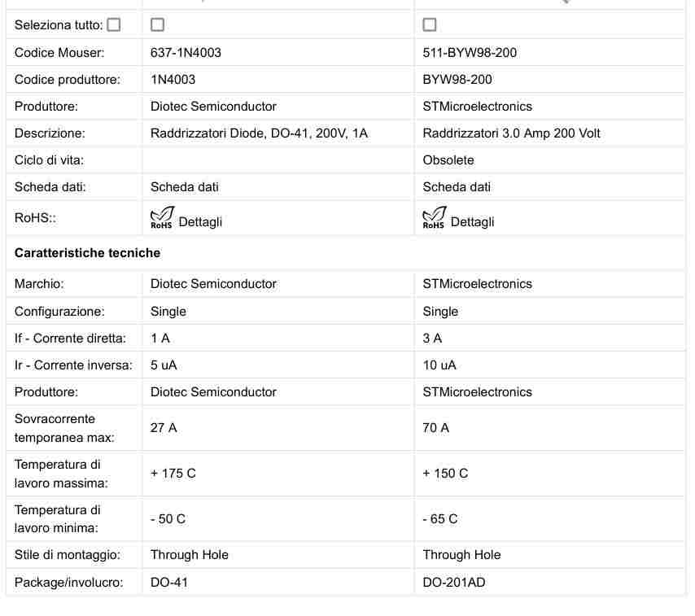This screenshot has height=616, width=695.
Task: Click Mouser code 637-1N4003
Action: [x=186, y=53]
